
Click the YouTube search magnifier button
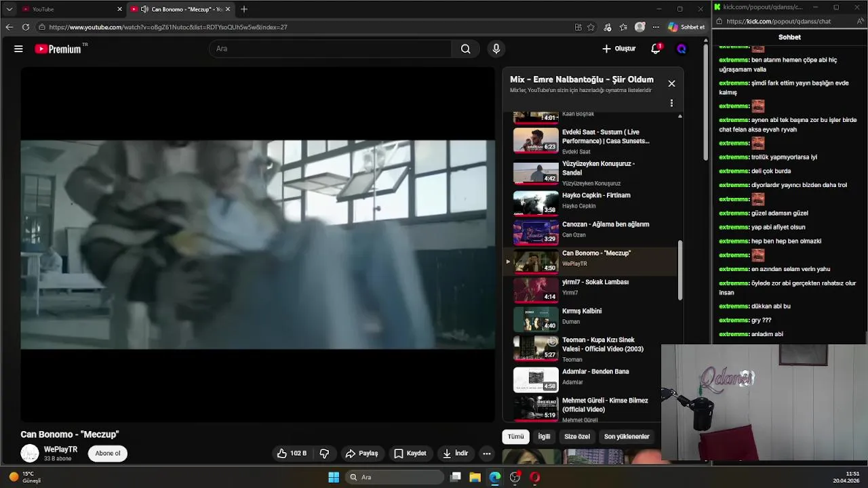click(465, 49)
